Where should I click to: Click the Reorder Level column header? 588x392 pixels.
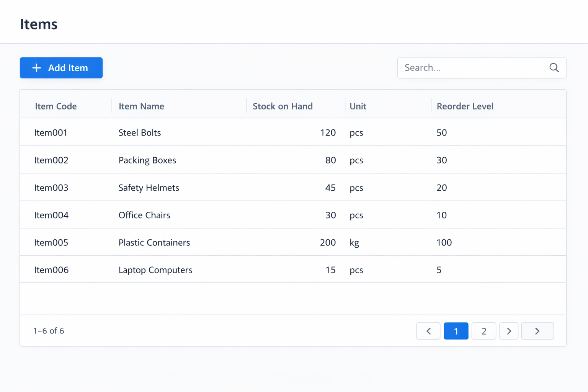point(465,106)
